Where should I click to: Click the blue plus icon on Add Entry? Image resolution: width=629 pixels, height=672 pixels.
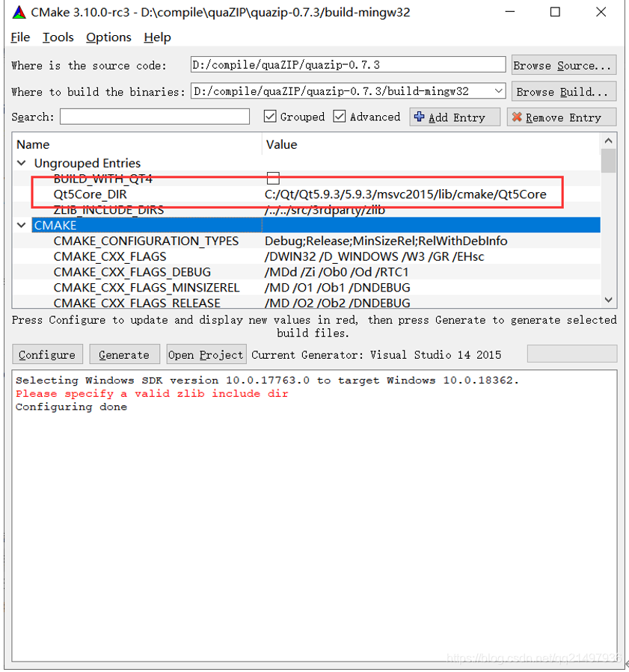pyautogui.click(x=420, y=117)
